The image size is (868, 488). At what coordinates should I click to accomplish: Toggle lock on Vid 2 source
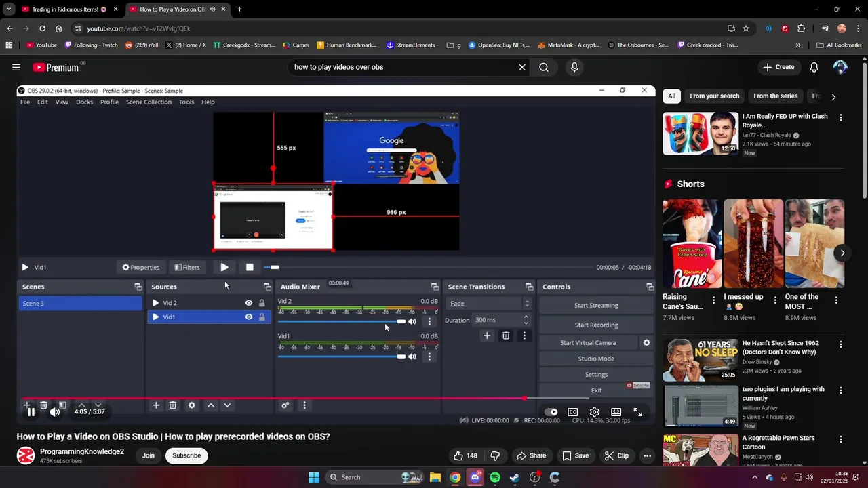point(262,303)
